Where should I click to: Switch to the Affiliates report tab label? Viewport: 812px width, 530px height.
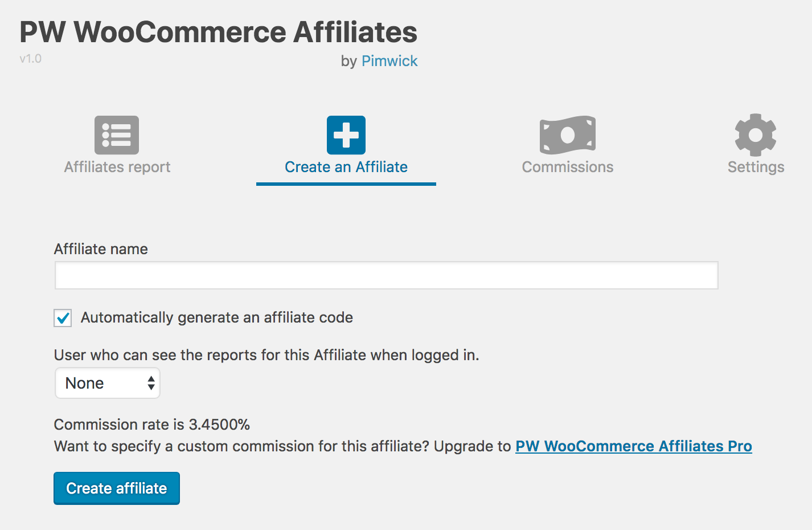coord(117,167)
